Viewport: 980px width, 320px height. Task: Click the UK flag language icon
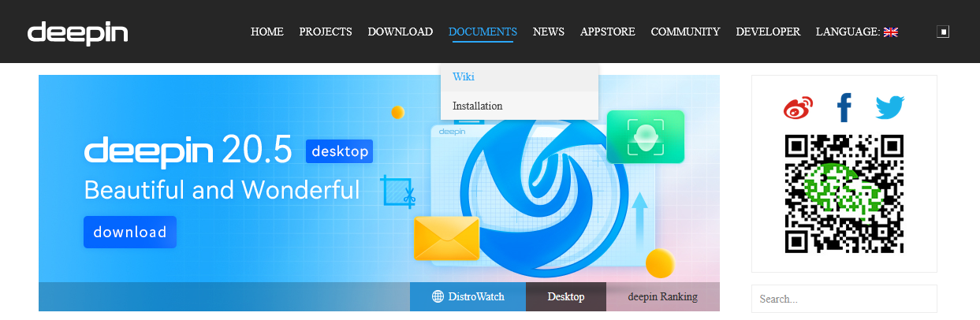tap(891, 32)
